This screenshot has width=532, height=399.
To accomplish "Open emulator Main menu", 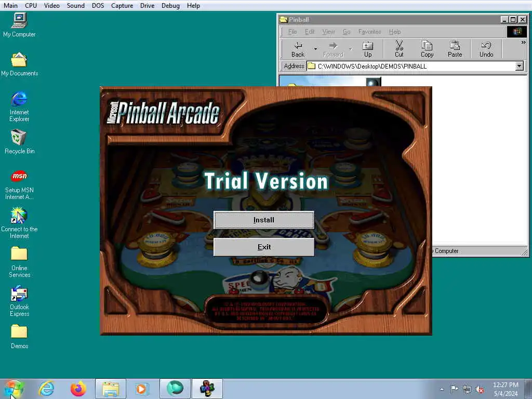I will click(x=10, y=5).
